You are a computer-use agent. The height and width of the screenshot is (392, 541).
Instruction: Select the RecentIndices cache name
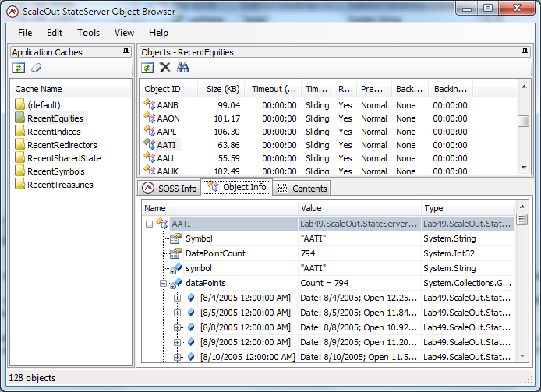pos(54,132)
